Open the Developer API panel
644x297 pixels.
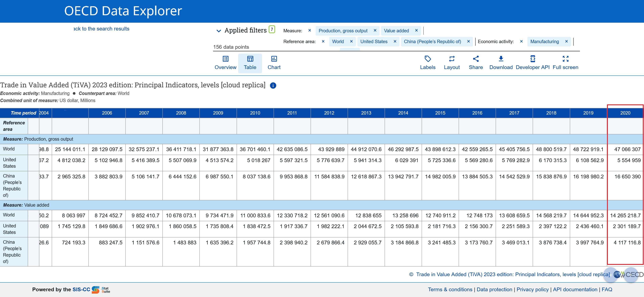pyautogui.click(x=532, y=63)
